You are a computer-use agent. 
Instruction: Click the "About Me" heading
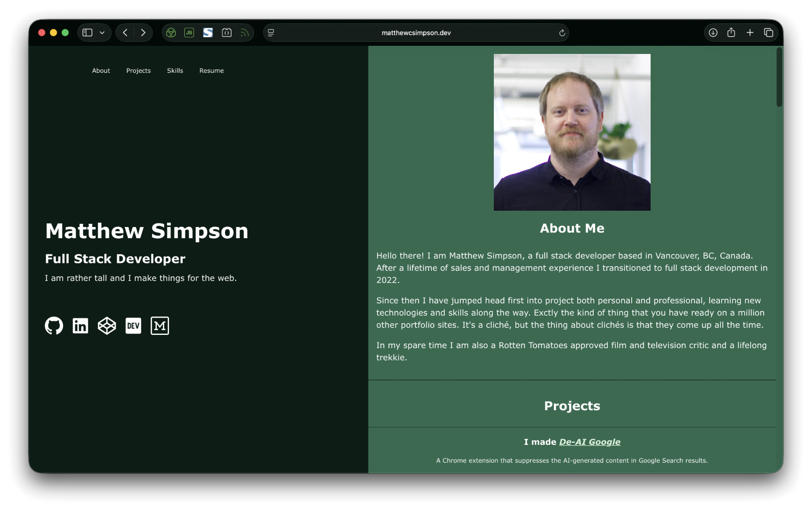coord(572,229)
